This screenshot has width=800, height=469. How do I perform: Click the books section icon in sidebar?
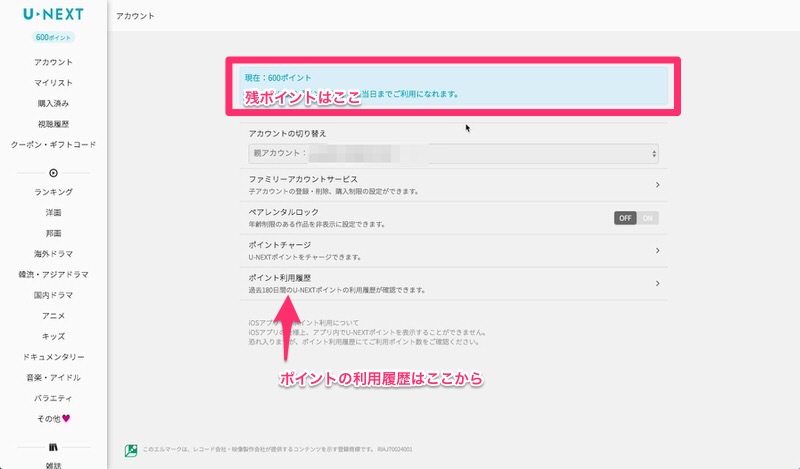[53, 446]
